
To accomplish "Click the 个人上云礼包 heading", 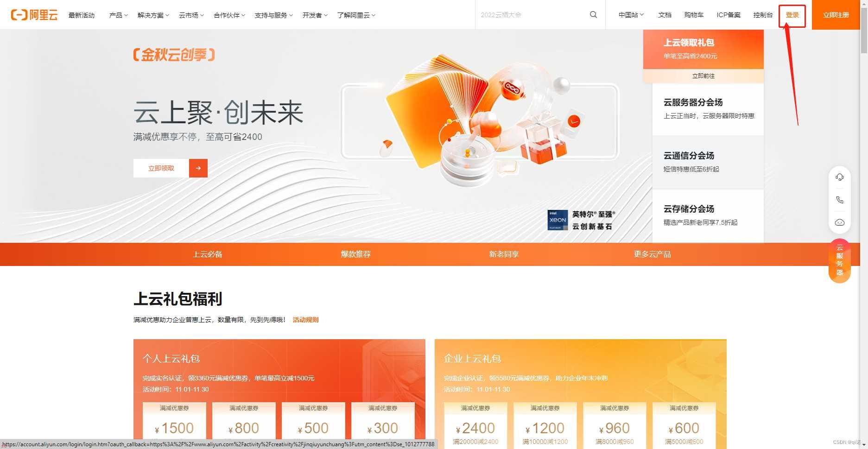I will [x=171, y=359].
